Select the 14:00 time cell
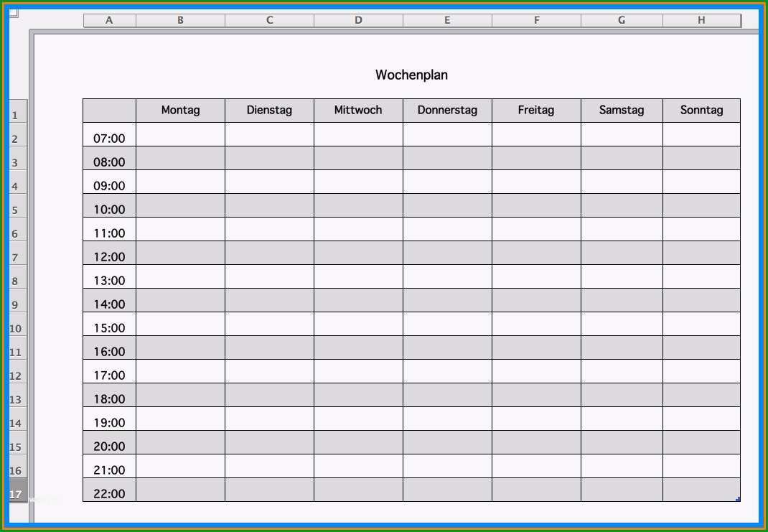This screenshot has width=768, height=532. [109, 300]
